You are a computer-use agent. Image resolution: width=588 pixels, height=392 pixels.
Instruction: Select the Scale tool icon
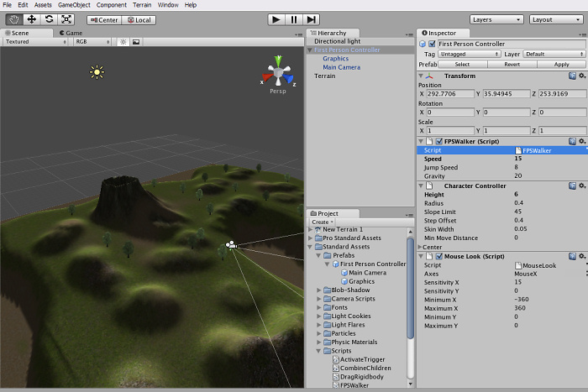[x=66, y=19]
